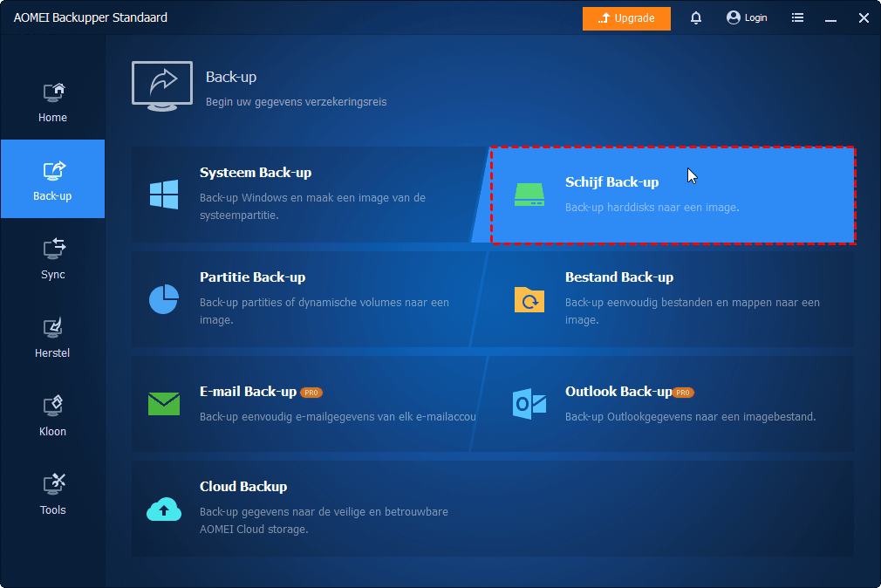
Task: Choose Partitie Back-up title
Action: pos(253,277)
